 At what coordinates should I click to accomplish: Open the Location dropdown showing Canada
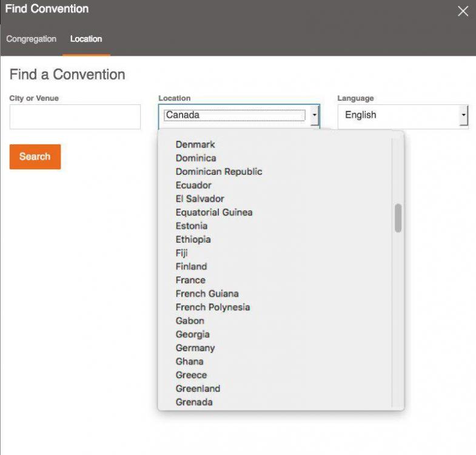click(239, 115)
